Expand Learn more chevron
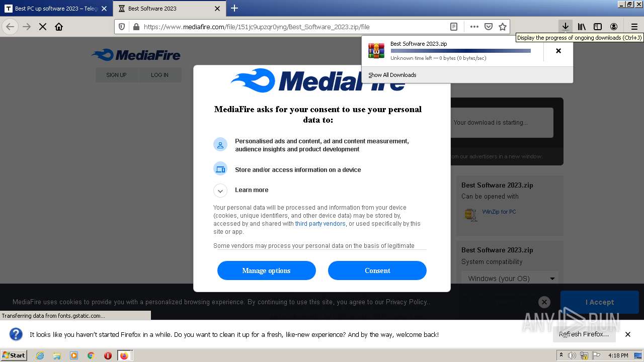 pos(220,191)
